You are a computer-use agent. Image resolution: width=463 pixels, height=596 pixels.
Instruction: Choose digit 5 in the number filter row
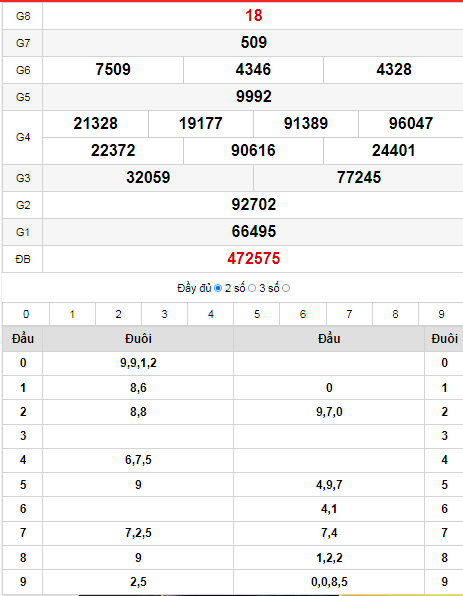(x=257, y=314)
